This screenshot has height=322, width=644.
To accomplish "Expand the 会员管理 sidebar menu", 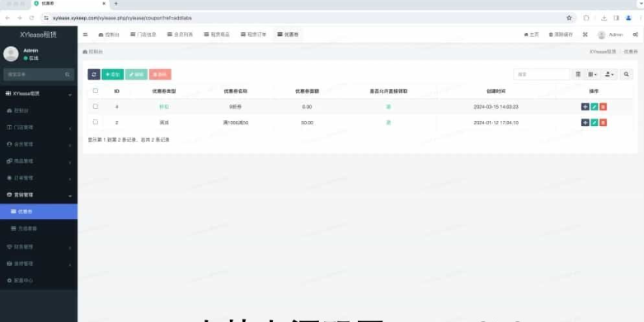I will tap(39, 144).
